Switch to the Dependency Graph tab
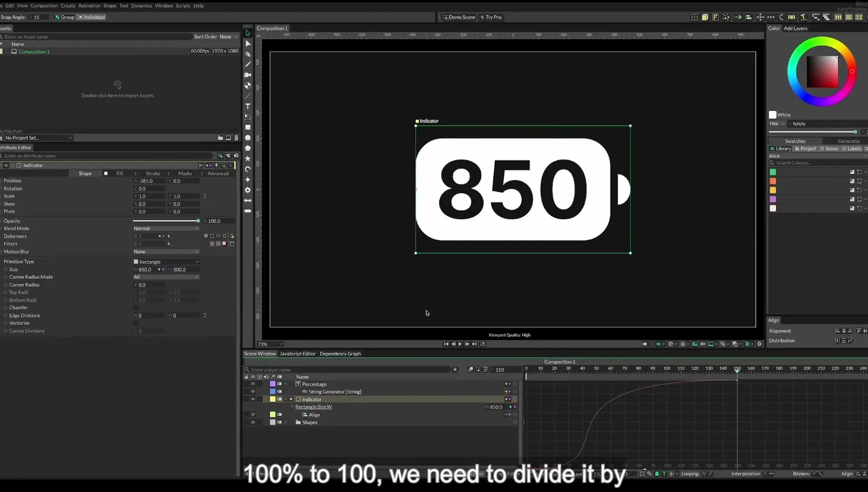Viewport: 868px width, 492px height. tap(340, 354)
